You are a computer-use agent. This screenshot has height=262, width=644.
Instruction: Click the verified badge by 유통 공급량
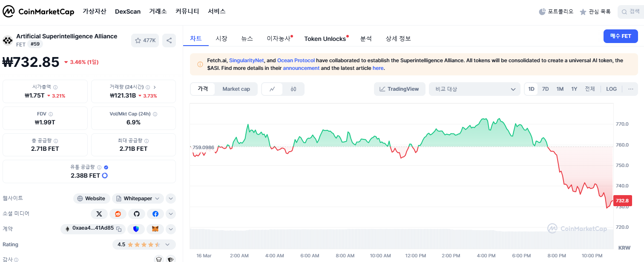(x=106, y=167)
